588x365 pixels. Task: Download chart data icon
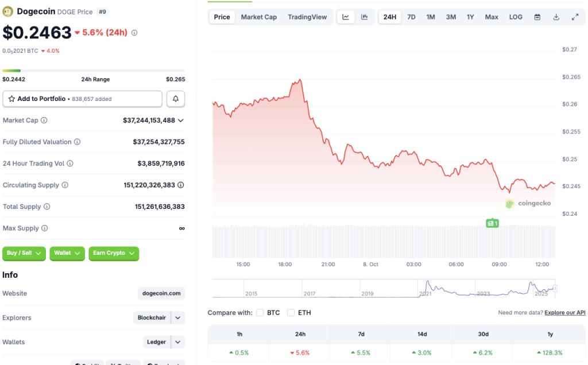point(556,17)
